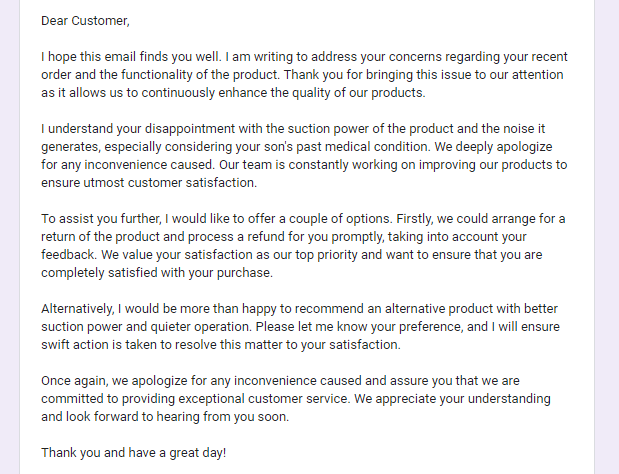Click the paragraph beginning "To assist you further"

(x=300, y=246)
